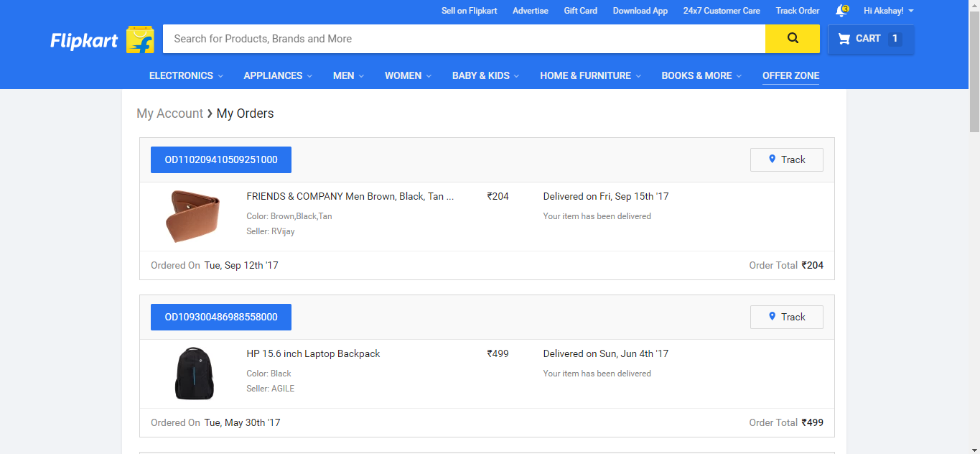This screenshot has width=980, height=454.
Task: Expand the BABY & KIDS category menu
Action: 485,75
